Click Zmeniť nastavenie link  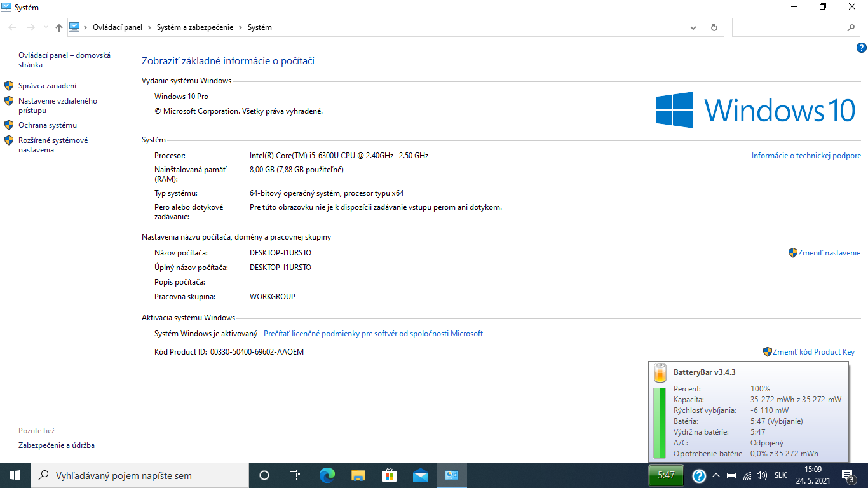(829, 253)
